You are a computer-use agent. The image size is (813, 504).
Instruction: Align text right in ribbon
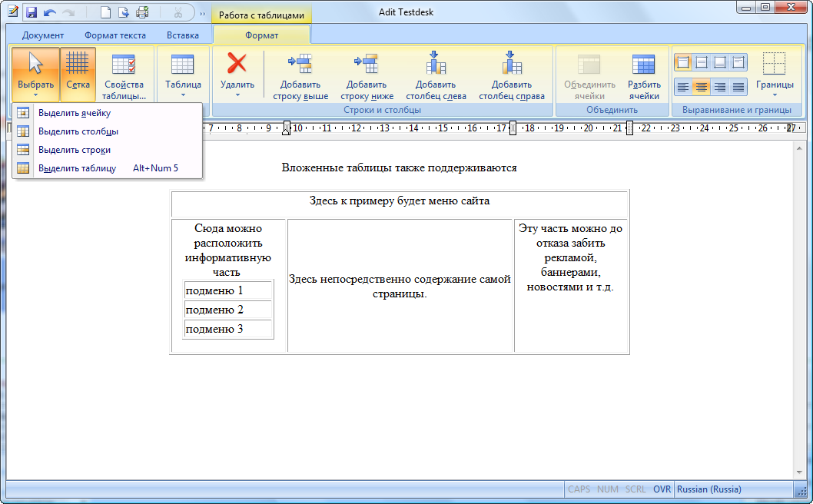click(720, 87)
